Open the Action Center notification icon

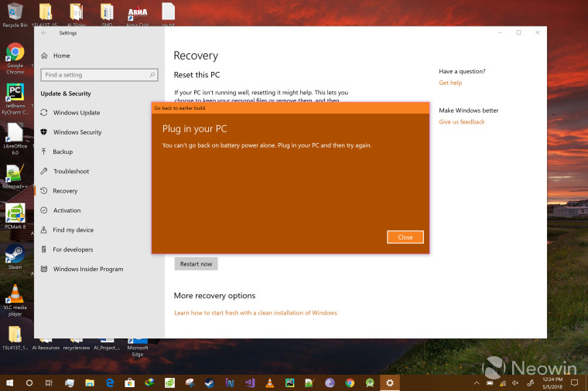(x=574, y=382)
